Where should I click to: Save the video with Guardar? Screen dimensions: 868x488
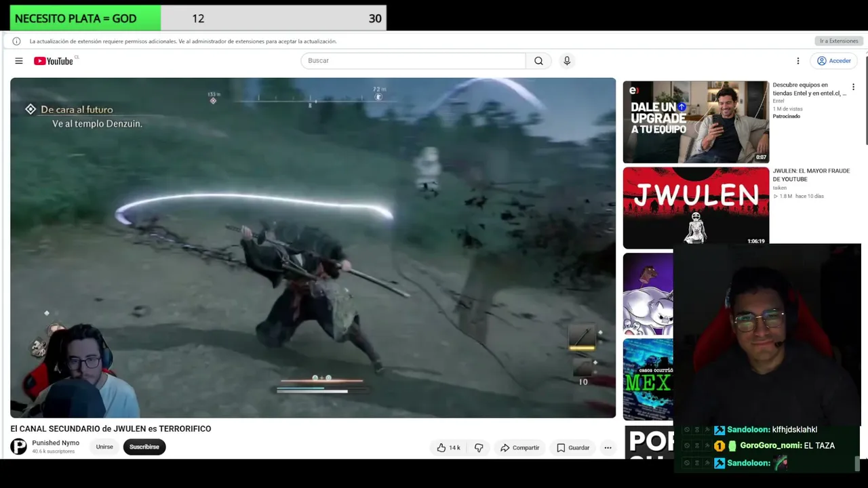(573, 447)
